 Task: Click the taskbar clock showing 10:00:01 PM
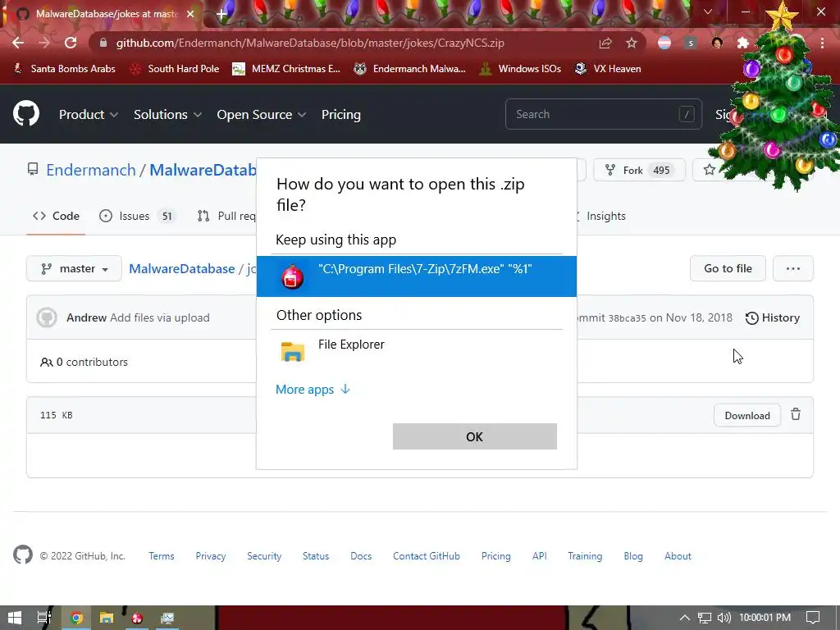coord(765,618)
